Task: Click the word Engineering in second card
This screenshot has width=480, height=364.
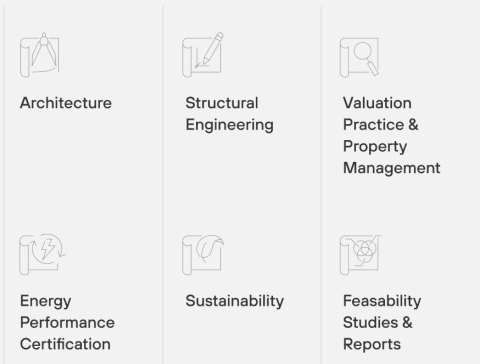Action: tap(229, 125)
